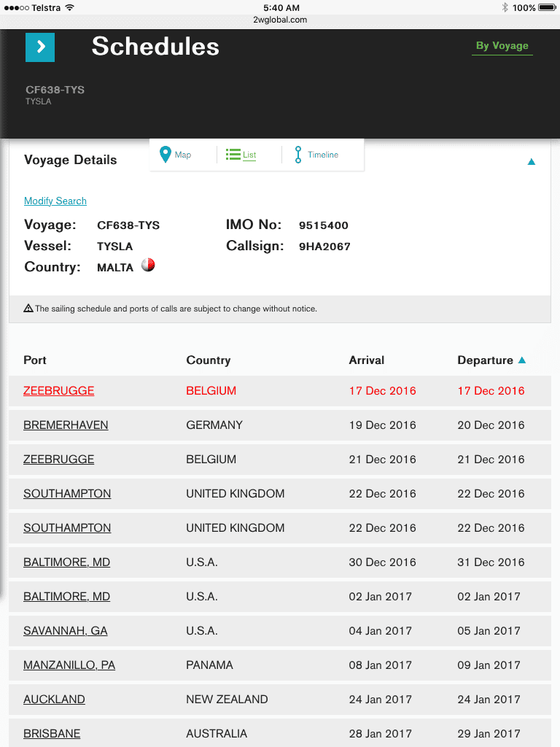Switch to Map view

pos(175,155)
